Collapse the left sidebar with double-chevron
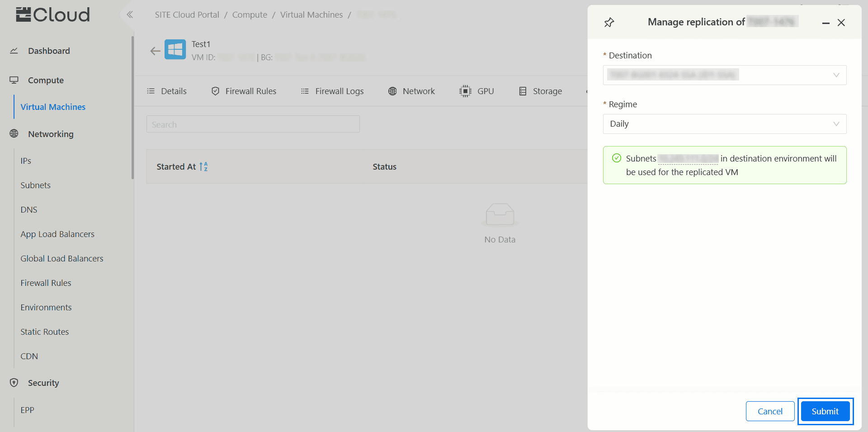The image size is (868, 432). (130, 14)
